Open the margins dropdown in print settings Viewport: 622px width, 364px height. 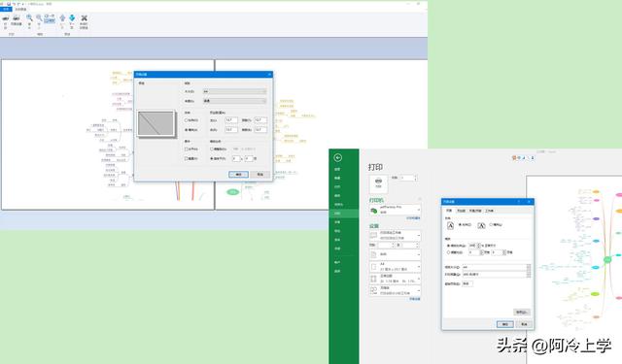click(x=395, y=279)
